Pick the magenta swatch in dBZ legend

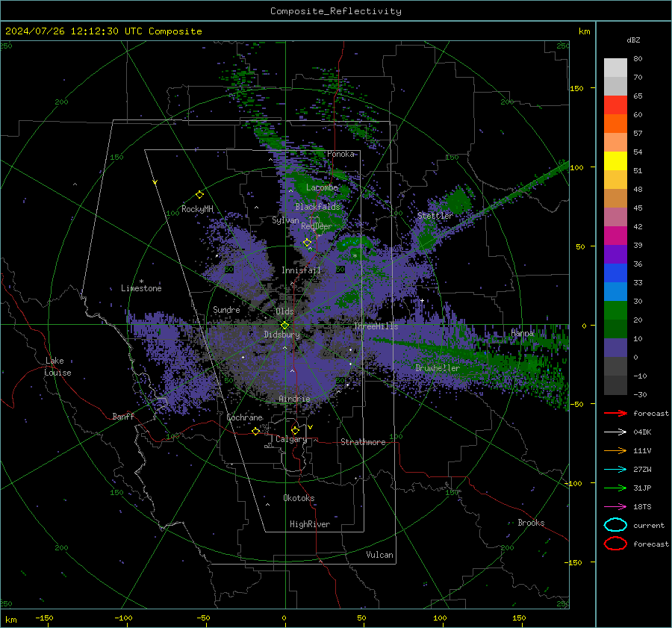(615, 235)
